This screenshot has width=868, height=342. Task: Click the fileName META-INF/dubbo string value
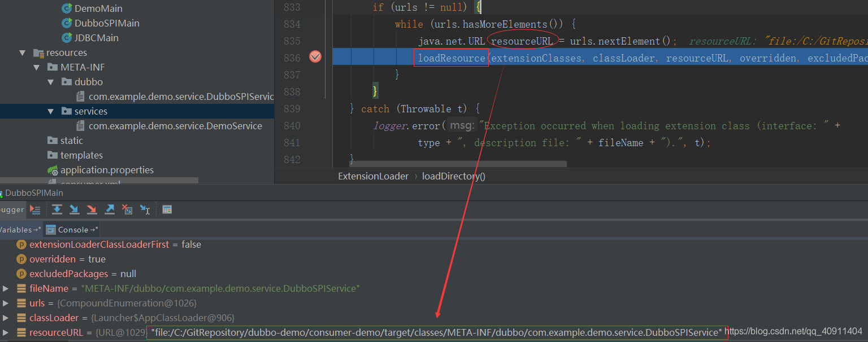221,288
